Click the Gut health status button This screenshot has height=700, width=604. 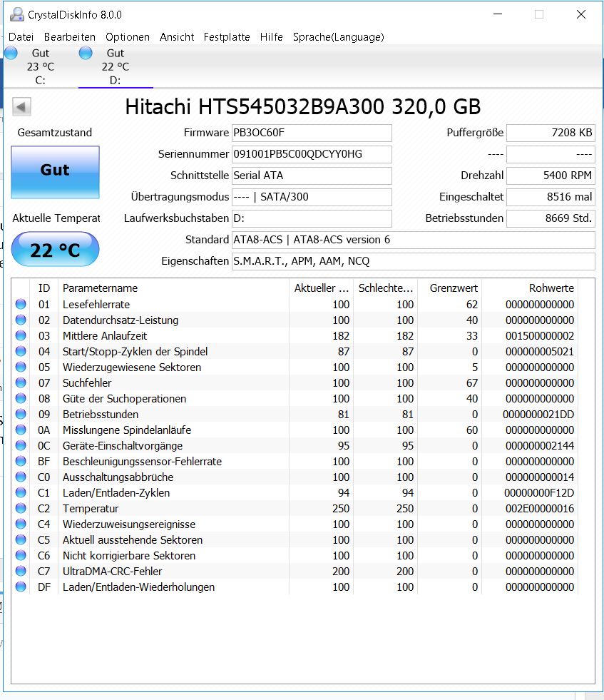tap(56, 172)
